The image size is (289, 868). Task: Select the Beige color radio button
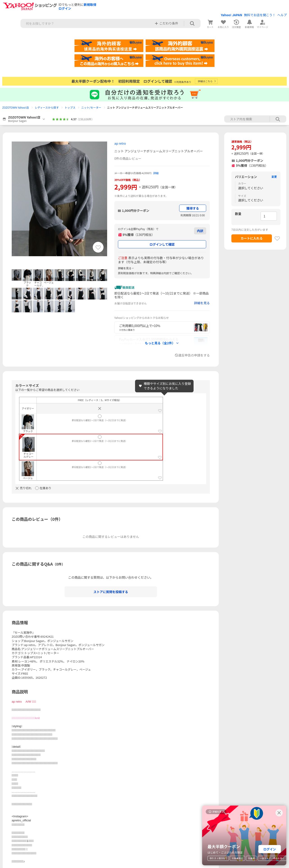tap(99, 463)
